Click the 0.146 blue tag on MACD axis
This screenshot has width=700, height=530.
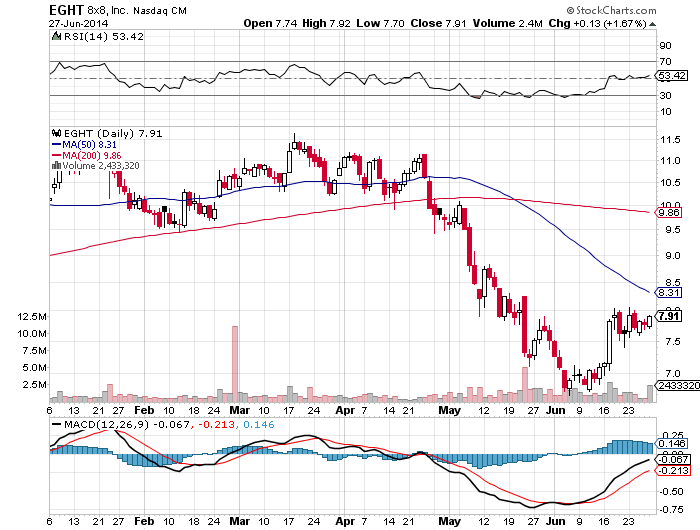coord(672,443)
